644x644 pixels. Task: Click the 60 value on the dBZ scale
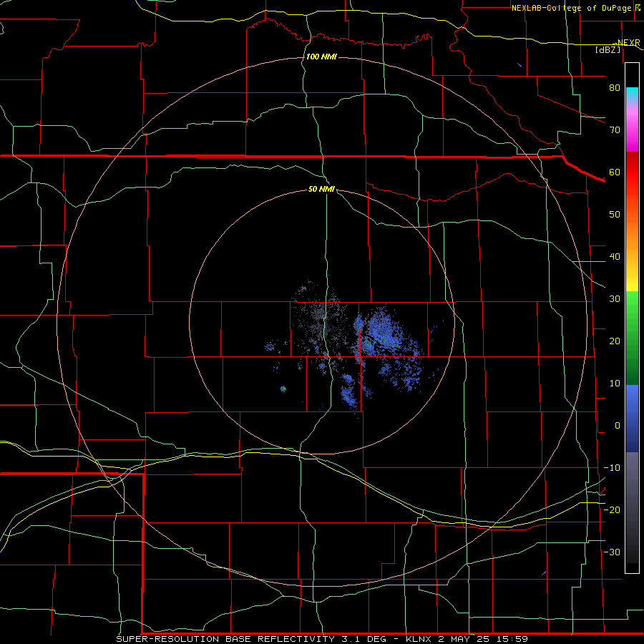615,172
